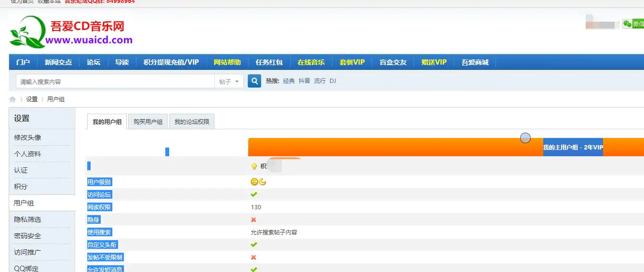This screenshot has height=272, width=644.
Task: Click the 设置 sidebar heading
Action: tap(22, 118)
